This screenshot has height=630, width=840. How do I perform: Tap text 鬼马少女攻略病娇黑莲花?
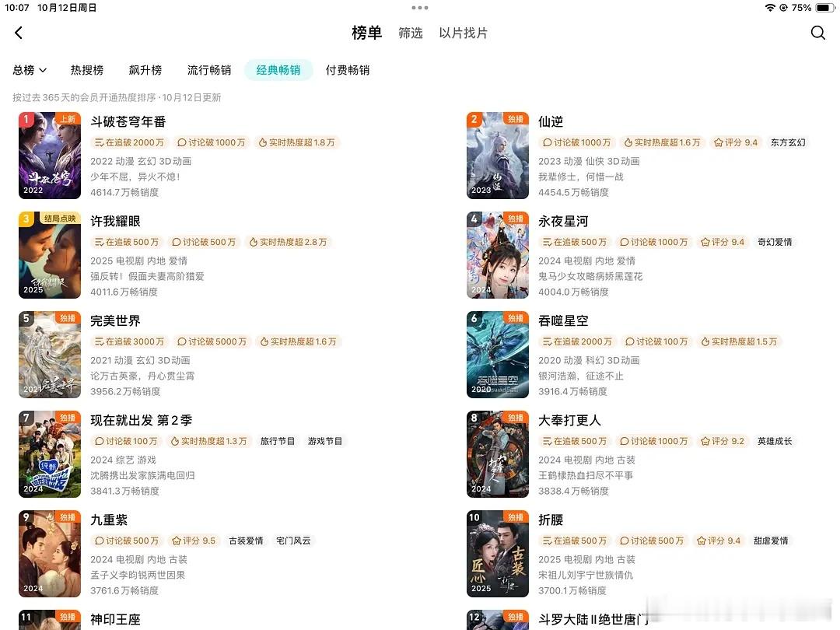click(590, 276)
